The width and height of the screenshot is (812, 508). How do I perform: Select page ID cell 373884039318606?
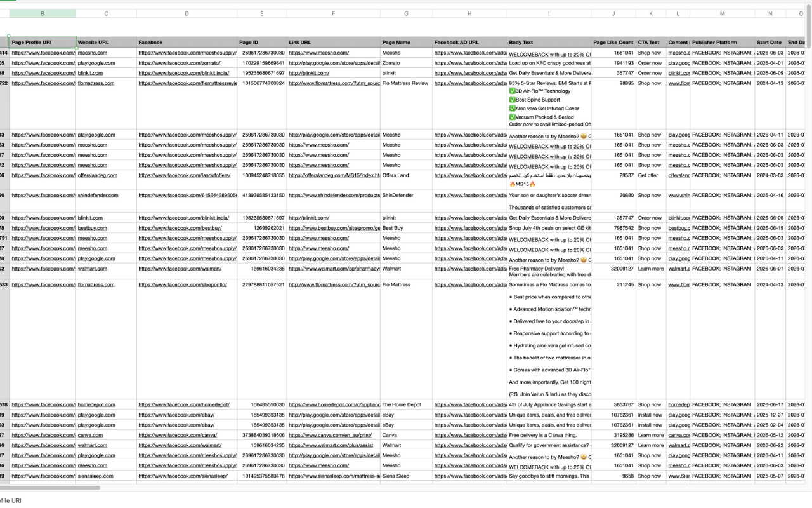(262, 435)
